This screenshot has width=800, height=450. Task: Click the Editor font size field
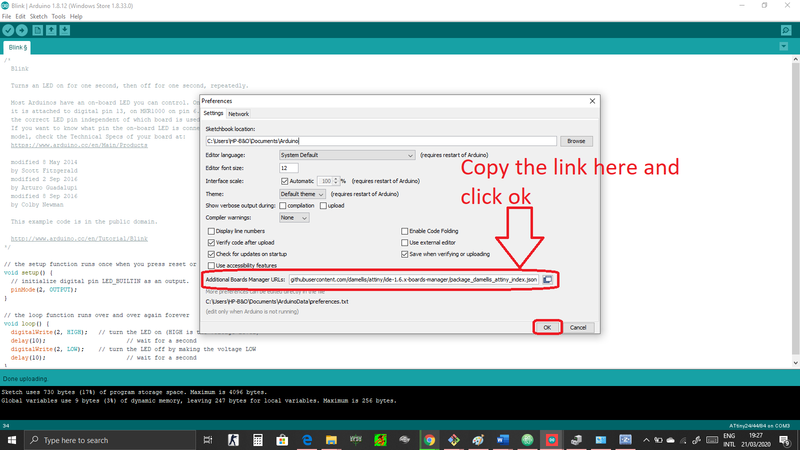tap(289, 168)
